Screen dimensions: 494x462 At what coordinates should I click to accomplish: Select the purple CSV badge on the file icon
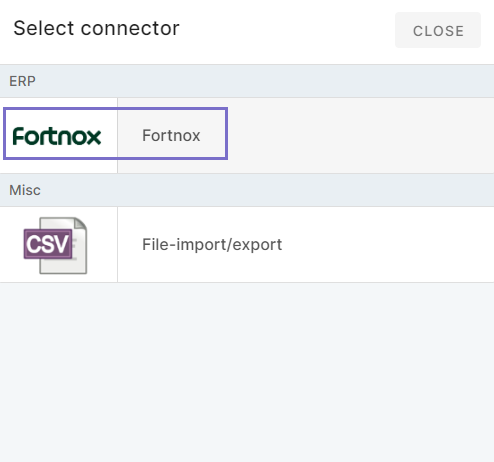(48, 244)
